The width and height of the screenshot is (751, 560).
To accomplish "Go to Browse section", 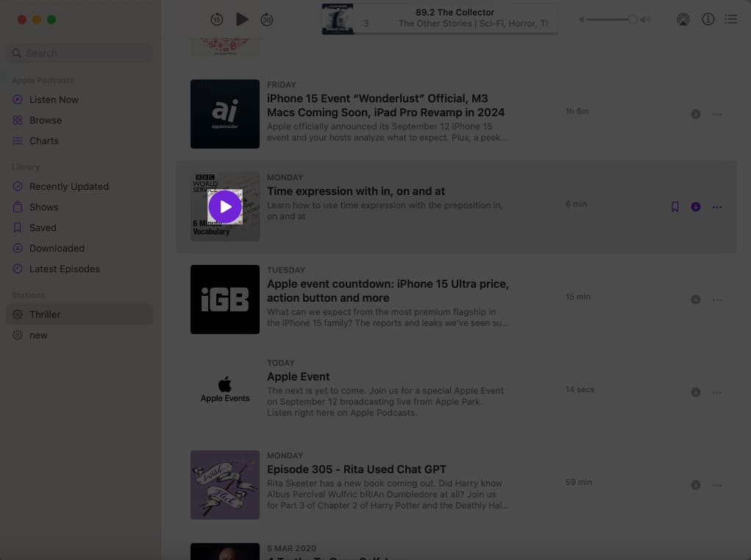I will [x=79, y=120].
